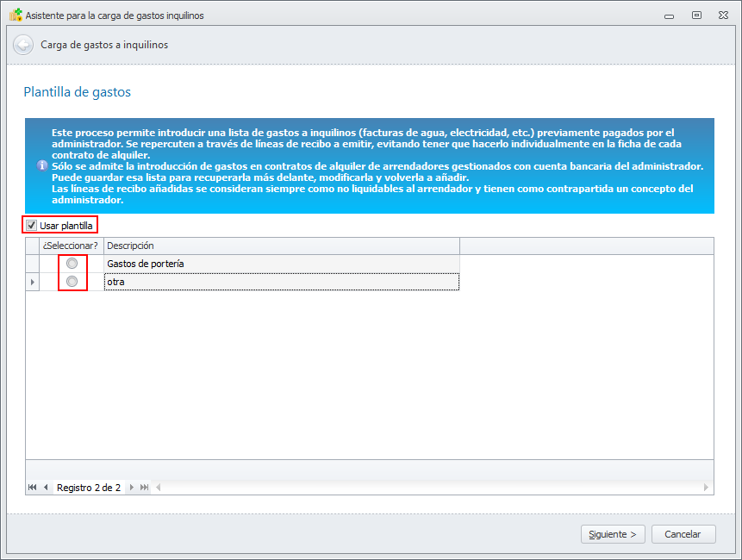This screenshot has height=560, width=742.
Task: Click row indicator arrow of 'otra' row
Action: (33, 282)
